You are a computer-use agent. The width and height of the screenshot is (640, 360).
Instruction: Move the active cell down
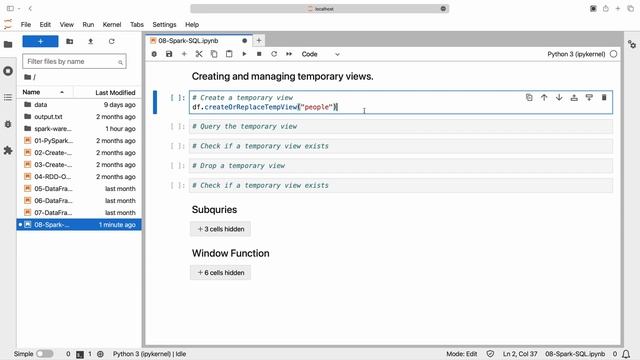coord(559,98)
